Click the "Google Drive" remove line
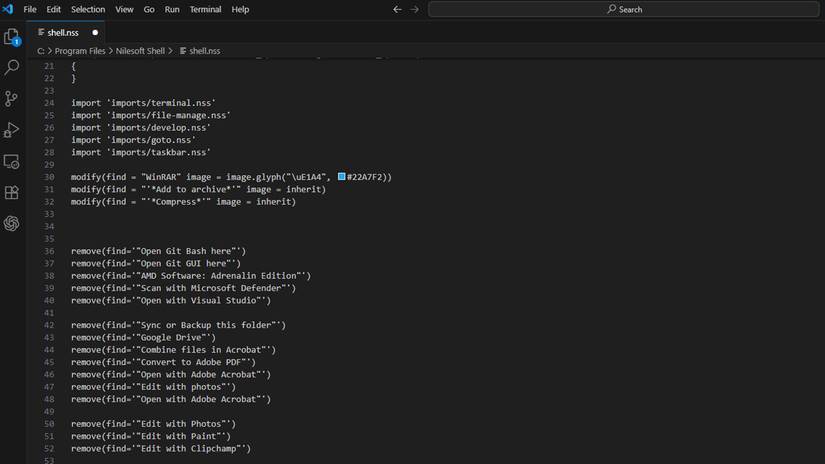The width and height of the screenshot is (825, 464). pyautogui.click(x=143, y=338)
